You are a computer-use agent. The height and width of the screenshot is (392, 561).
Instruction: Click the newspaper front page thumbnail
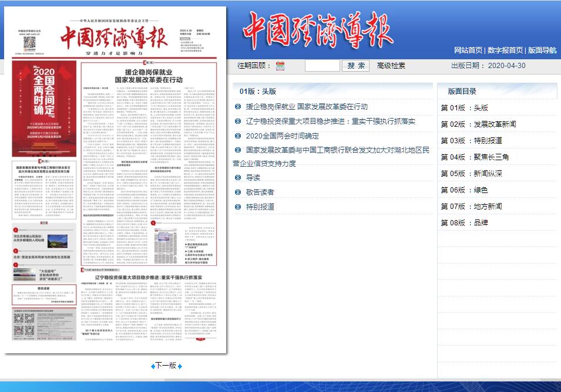coord(116,181)
